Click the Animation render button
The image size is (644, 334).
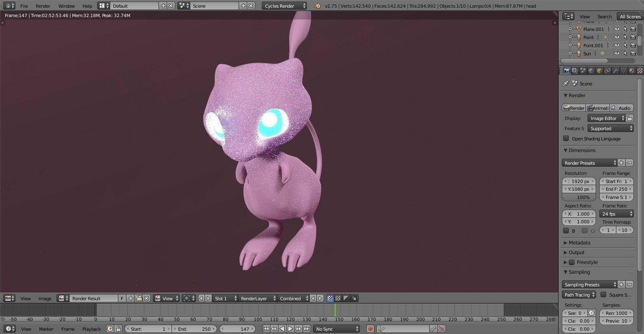(x=598, y=108)
